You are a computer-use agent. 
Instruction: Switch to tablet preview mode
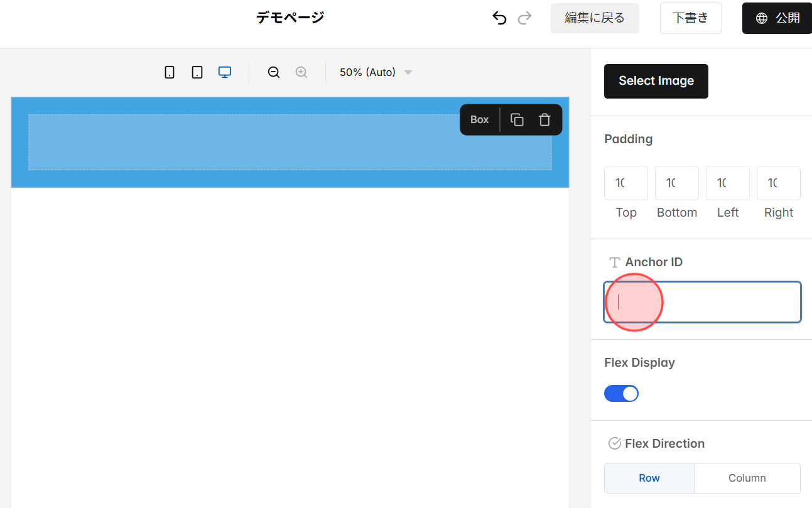197,72
